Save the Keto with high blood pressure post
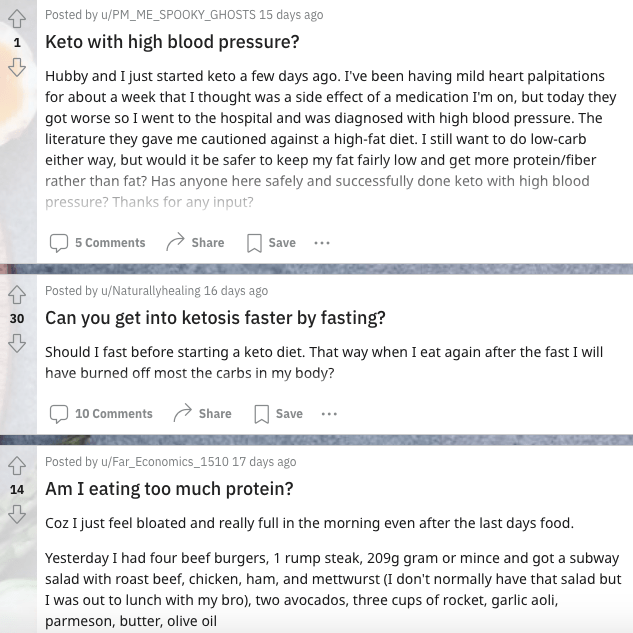Screen dimensions: 633x633 click(271, 243)
